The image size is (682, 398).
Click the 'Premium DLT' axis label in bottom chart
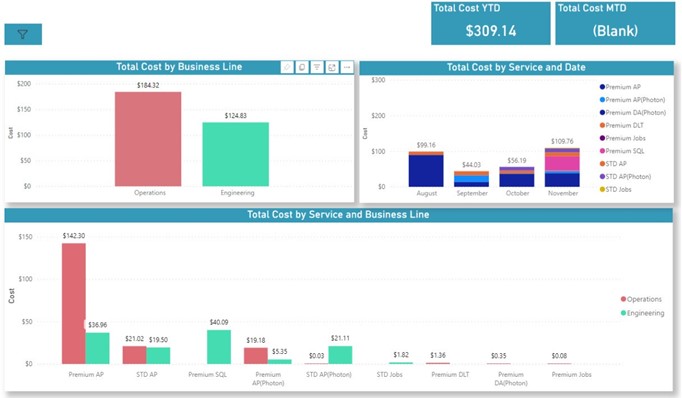450,375
